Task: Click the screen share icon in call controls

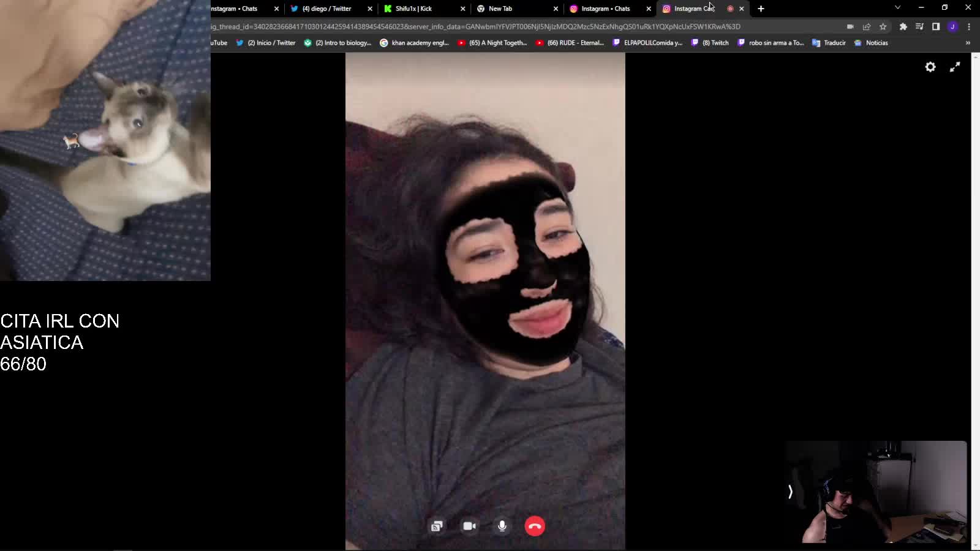Action: tap(437, 526)
